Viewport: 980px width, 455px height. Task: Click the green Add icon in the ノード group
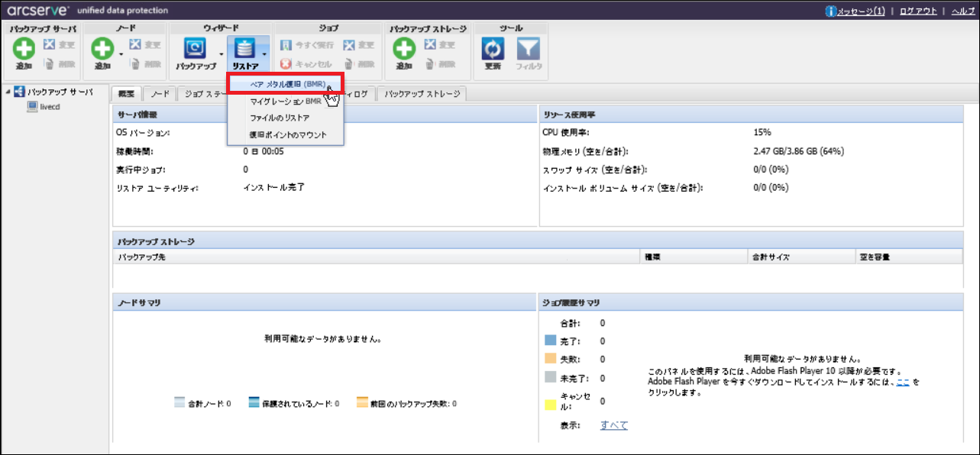coord(102,50)
